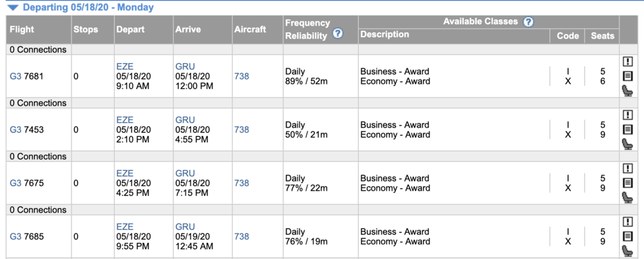Click the EZE departure link for flight 7675
The height and width of the screenshot is (259, 644).
point(124,173)
